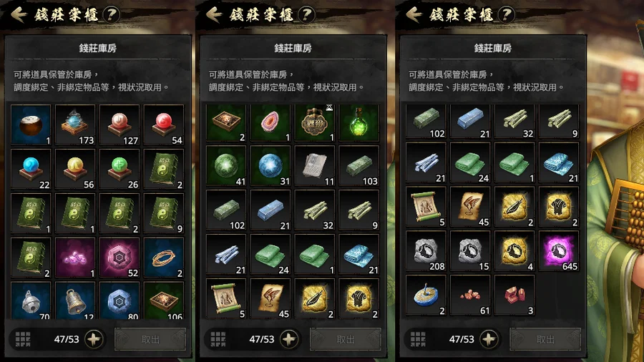
Task: Pick the pink crystal cluster item
Action: coord(74,258)
